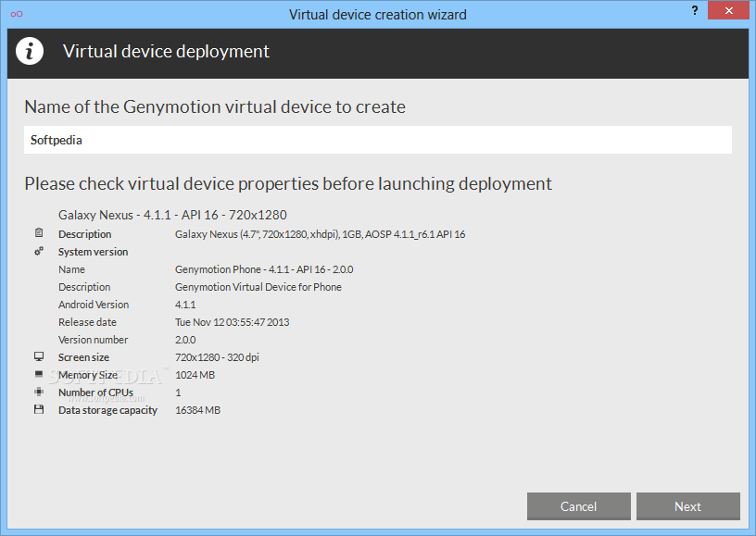This screenshot has height=536, width=756.
Task: Click the Release date label
Action: click(x=87, y=322)
